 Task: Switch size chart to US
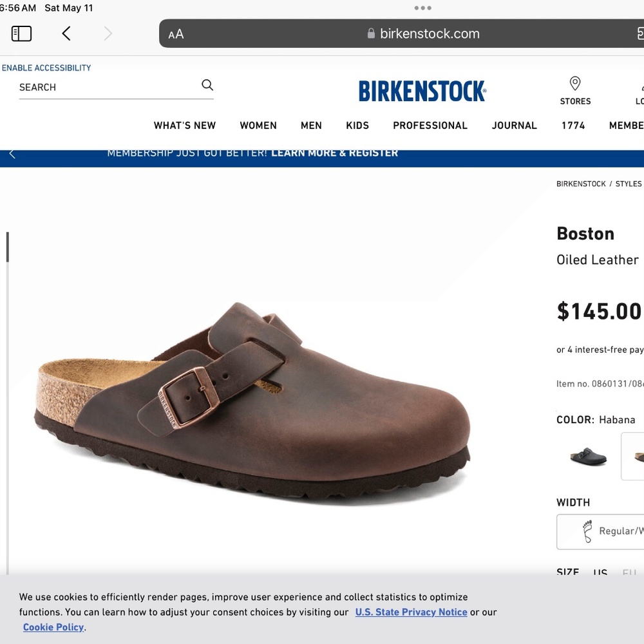pyautogui.click(x=600, y=572)
